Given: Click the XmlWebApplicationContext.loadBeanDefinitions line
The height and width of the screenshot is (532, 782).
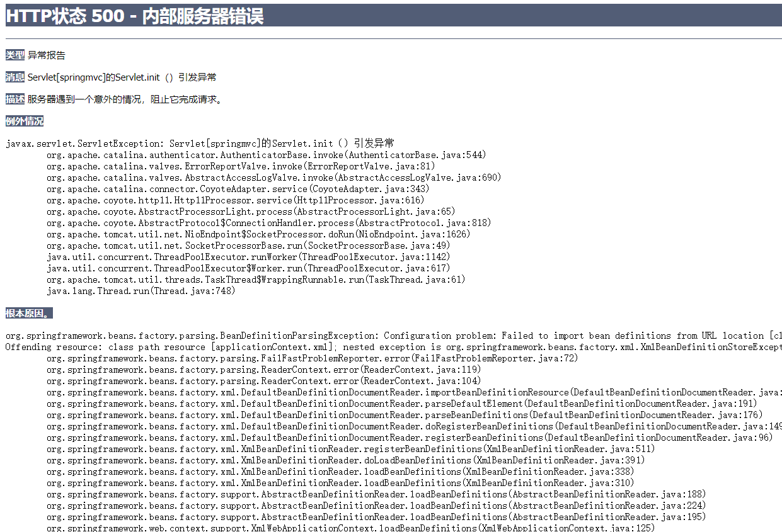Looking at the screenshot, I should click(351, 528).
